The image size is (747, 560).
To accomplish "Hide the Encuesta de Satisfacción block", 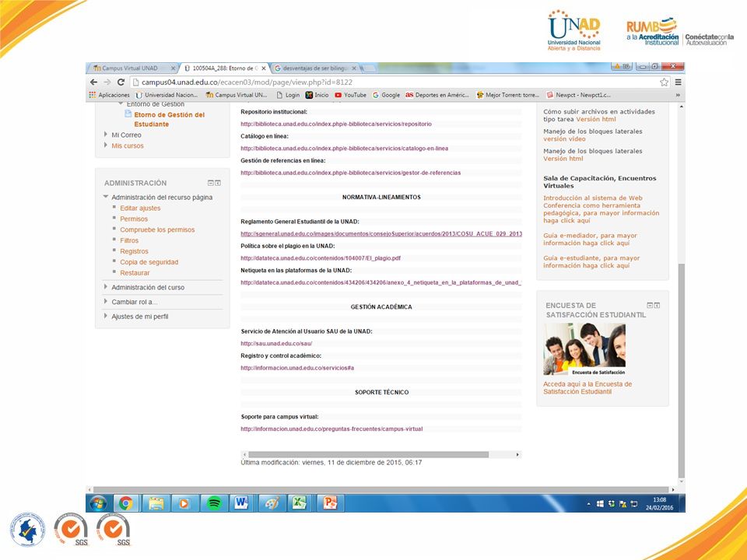I will coord(650,305).
